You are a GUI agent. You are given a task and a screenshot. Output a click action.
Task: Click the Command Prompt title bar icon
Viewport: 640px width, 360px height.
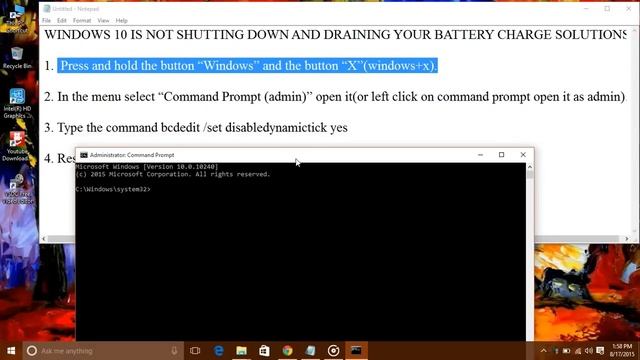click(84, 155)
